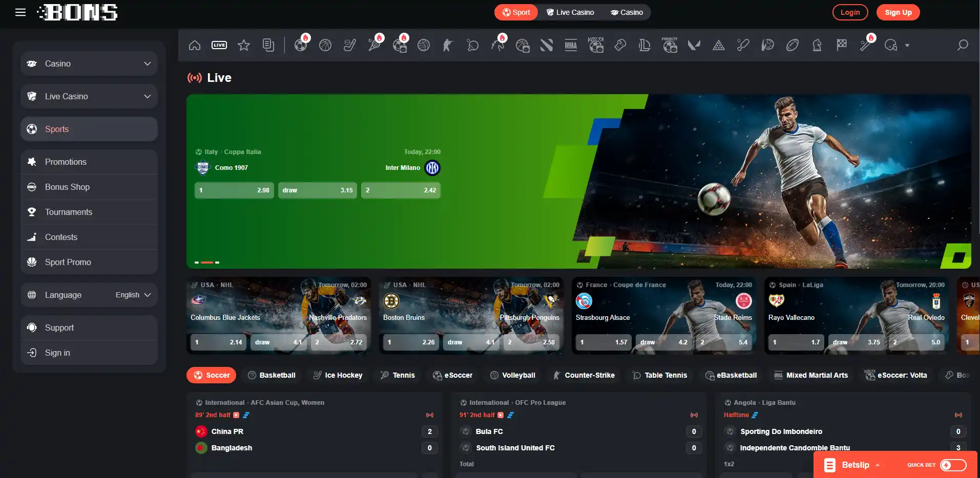Click Sign in in the sidebar
Viewport: 980px width, 478px height.
pos(89,353)
